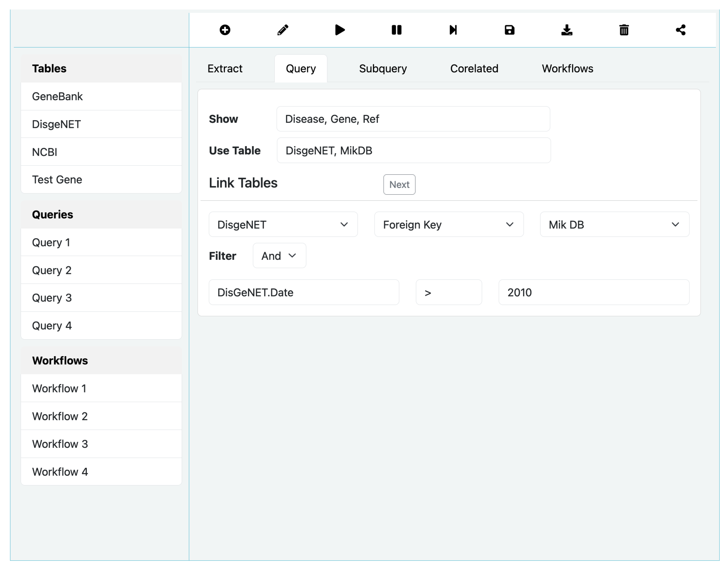Expand the Foreign Key dropdown
The width and height of the screenshot is (728, 567).
449,224
